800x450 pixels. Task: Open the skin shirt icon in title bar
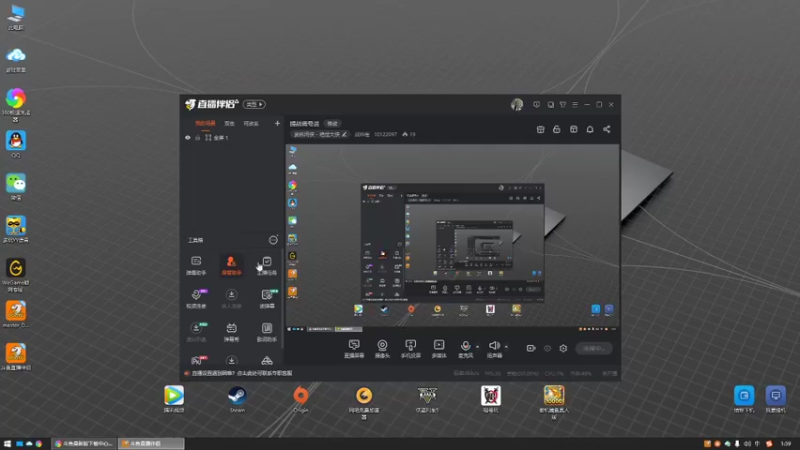563,105
